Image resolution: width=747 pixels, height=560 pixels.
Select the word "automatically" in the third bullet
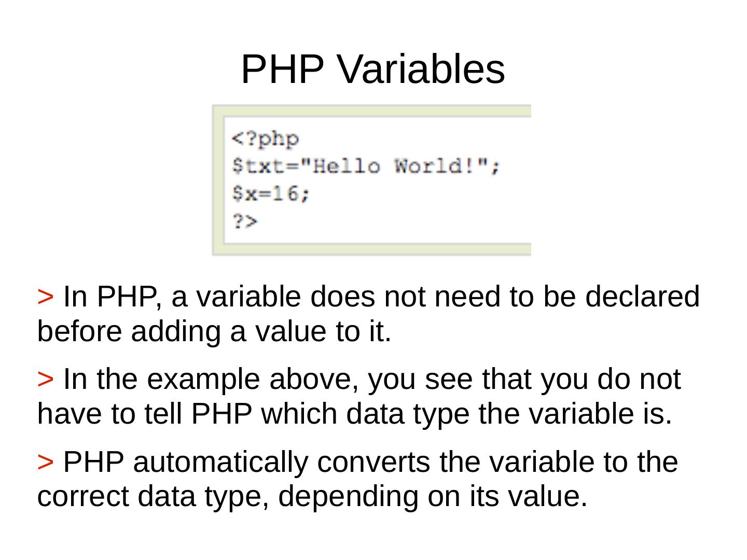(x=220, y=462)
